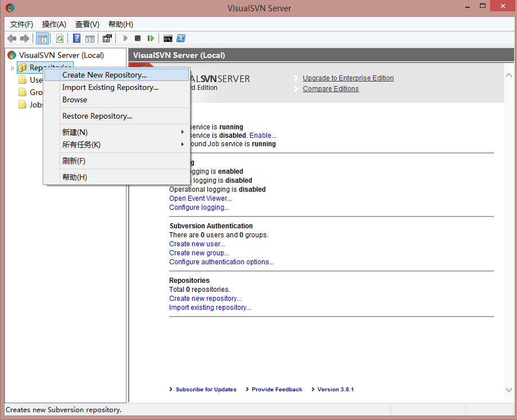
Task: Open the 查看(V) menu
Action: tap(87, 24)
